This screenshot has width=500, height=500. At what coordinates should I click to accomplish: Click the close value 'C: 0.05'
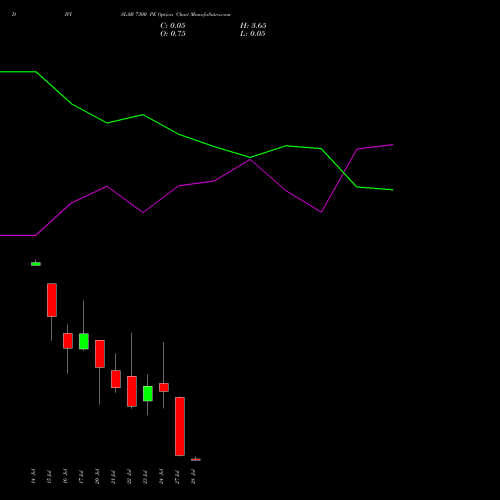coord(173,26)
